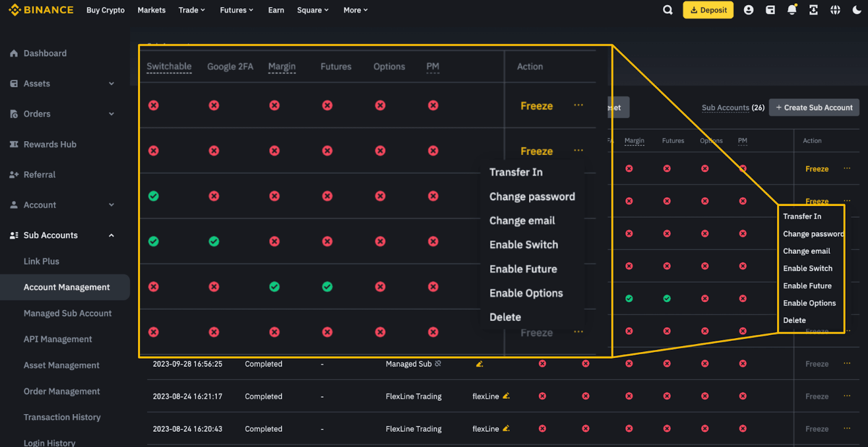The height and width of the screenshot is (447, 868).
Task: Click the download app icon in header
Action: point(814,10)
